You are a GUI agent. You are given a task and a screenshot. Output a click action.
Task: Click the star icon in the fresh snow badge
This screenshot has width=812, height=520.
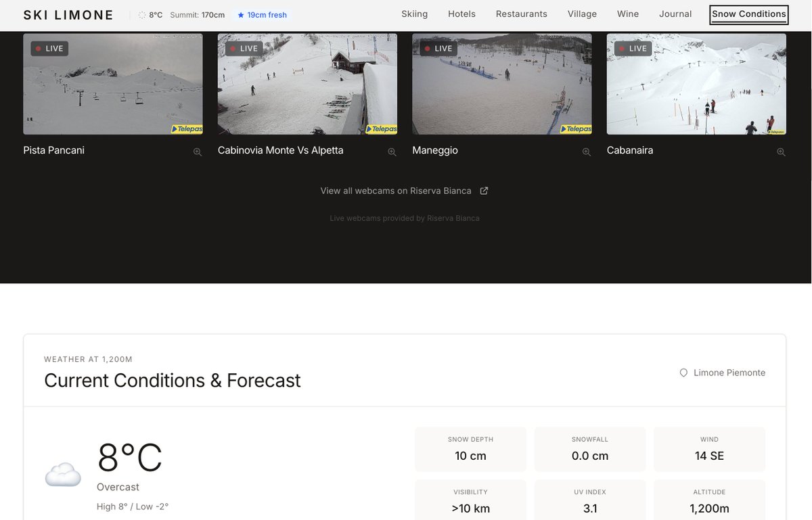point(241,15)
